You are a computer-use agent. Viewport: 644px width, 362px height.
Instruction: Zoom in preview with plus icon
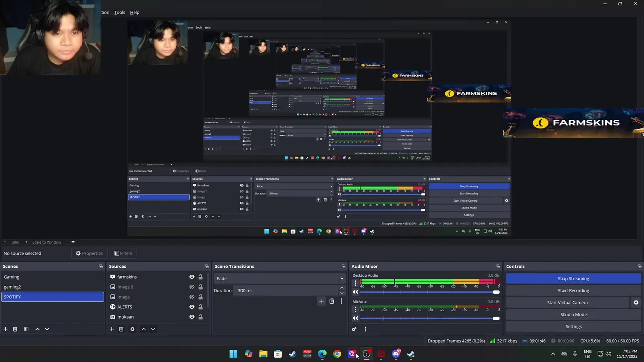click(x=26, y=242)
